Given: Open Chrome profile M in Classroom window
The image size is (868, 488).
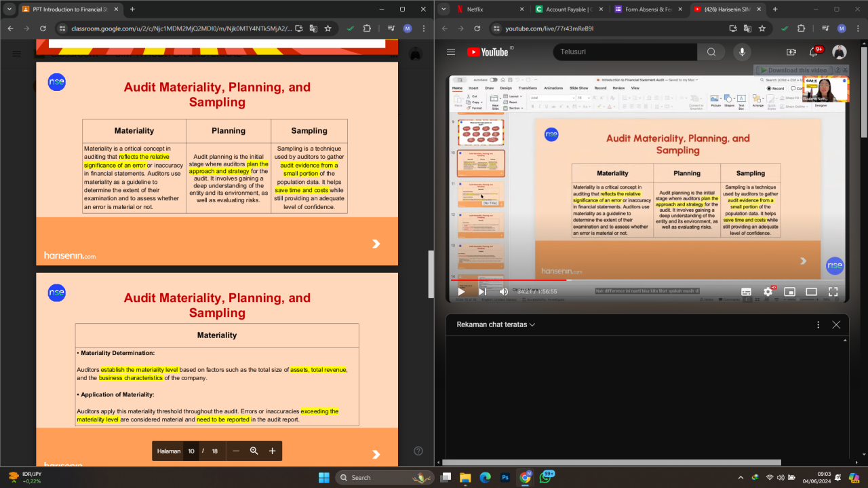Looking at the screenshot, I should [408, 29].
